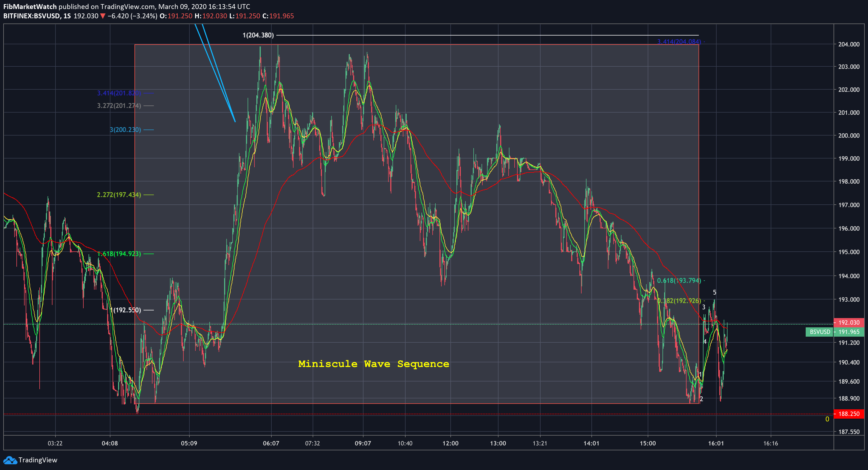The width and height of the screenshot is (868, 470).
Task: Click the −6.420 (−3.24%) change value
Action: point(132,16)
